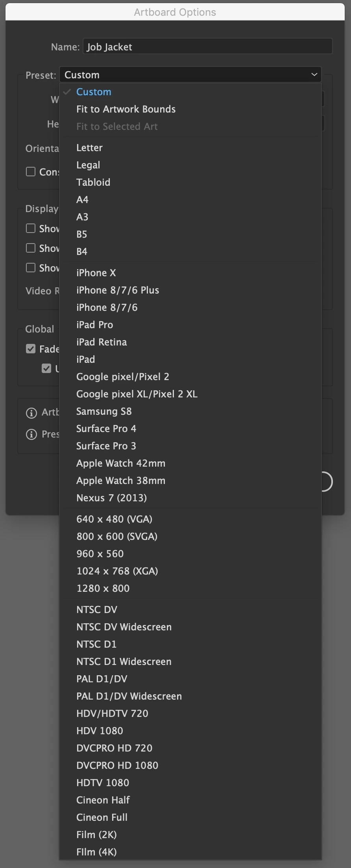Select the HDV/HDTV 720 preset
This screenshot has height=868, width=351.
[190, 713]
